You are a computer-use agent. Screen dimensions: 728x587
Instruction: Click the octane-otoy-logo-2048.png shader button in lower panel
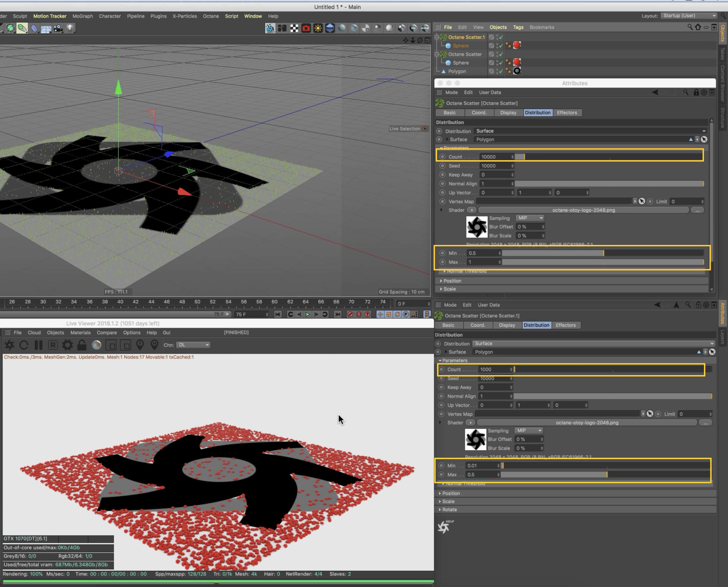coord(587,423)
